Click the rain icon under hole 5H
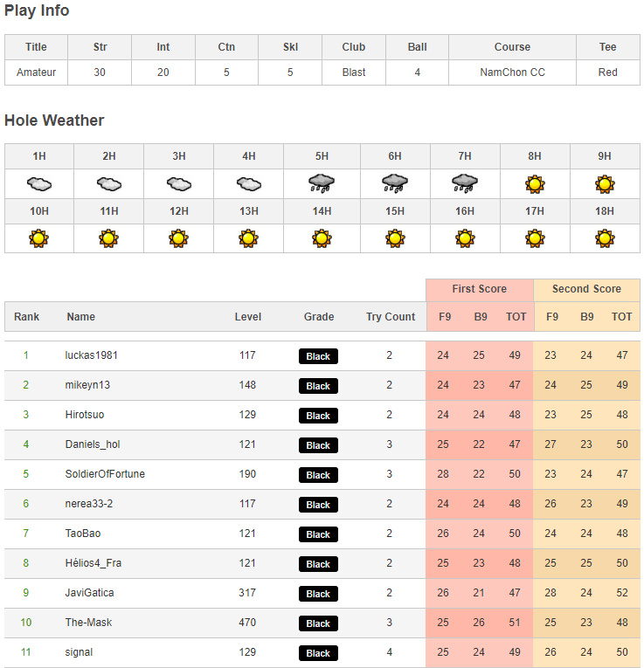This screenshot has width=644, height=668. pos(322,182)
